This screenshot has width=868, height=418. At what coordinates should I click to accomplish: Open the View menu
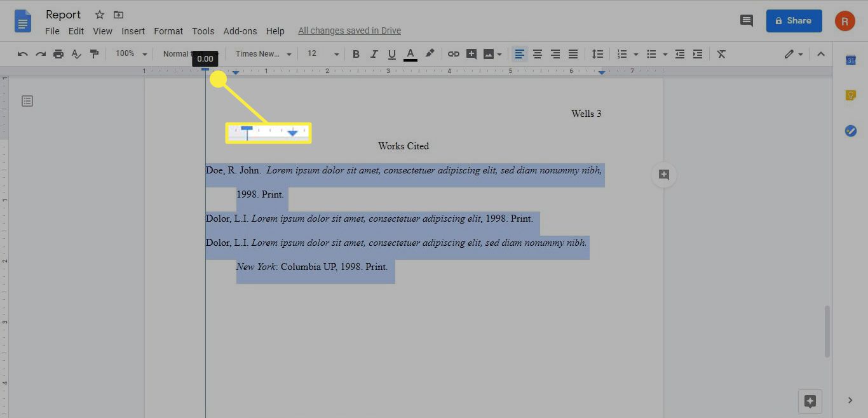click(x=102, y=30)
